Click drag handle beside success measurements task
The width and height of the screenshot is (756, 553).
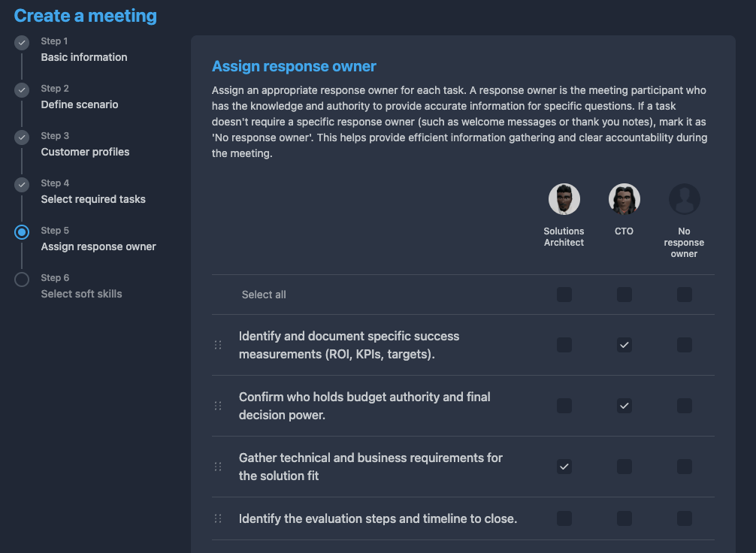218,345
